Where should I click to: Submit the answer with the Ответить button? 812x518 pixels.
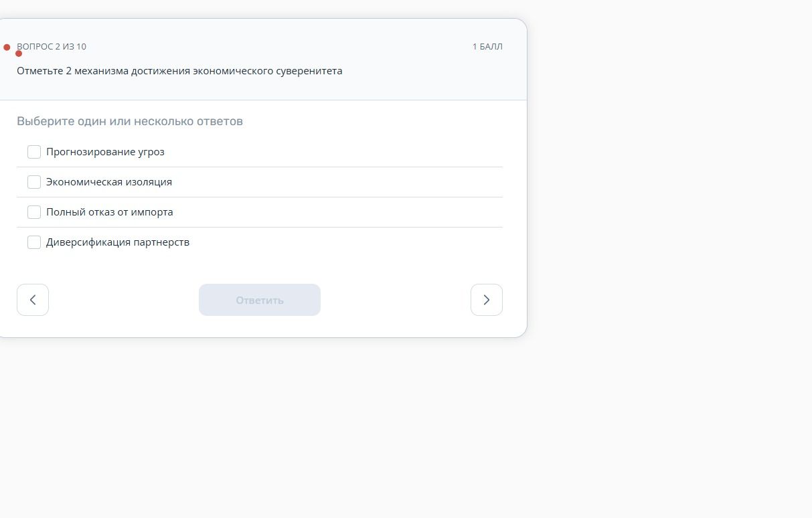coord(260,300)
